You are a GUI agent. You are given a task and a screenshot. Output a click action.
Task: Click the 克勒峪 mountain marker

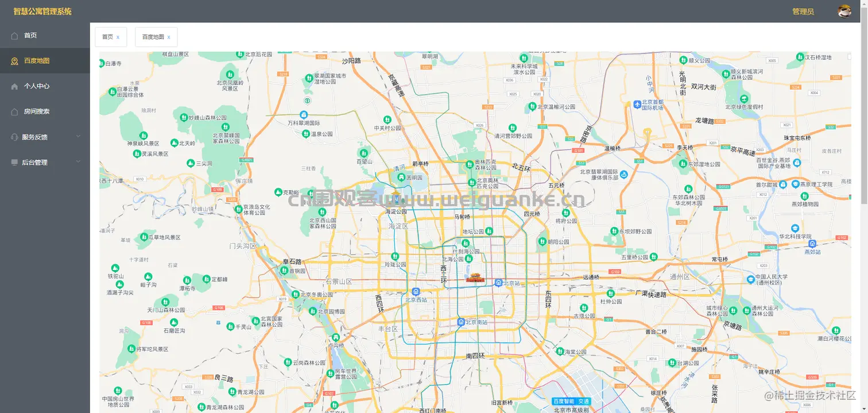[278, 192]
